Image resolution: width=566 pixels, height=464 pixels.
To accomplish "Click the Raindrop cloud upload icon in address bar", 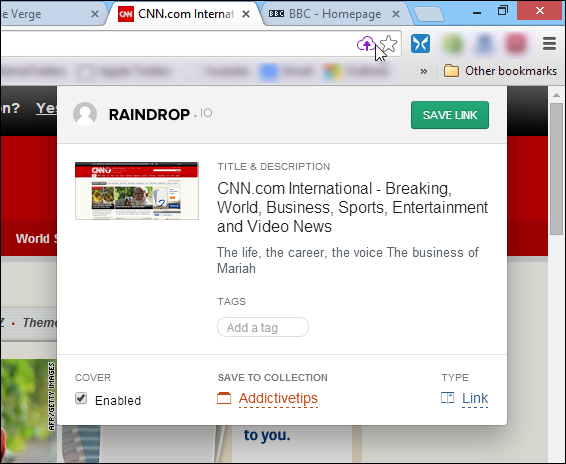I will coord(366,44).
